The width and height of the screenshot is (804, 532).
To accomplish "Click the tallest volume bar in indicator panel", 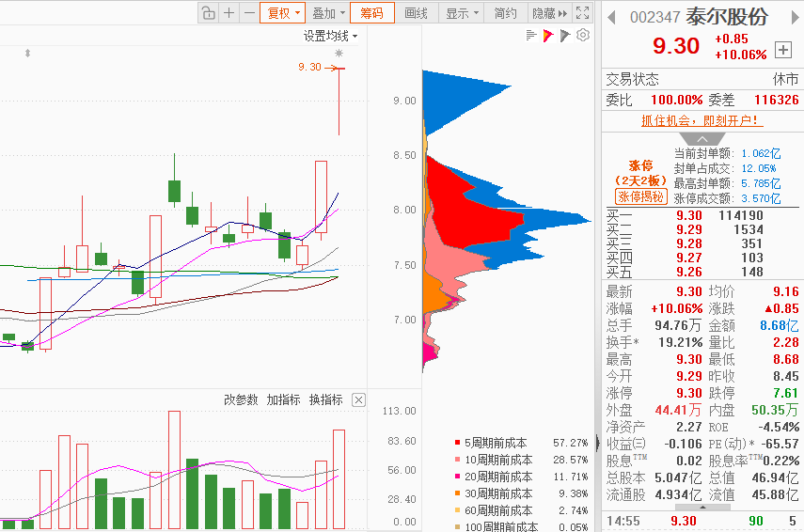I will (174, 469).
